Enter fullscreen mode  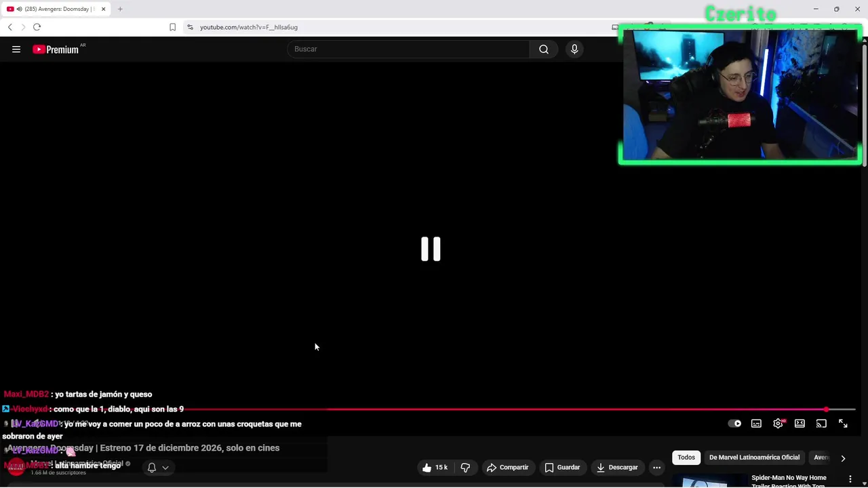point(843,424)
